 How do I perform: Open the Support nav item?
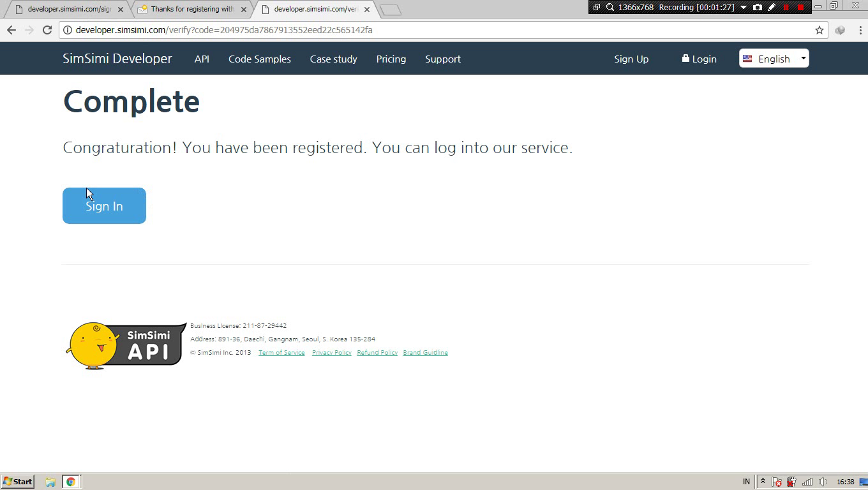[443, 59]
